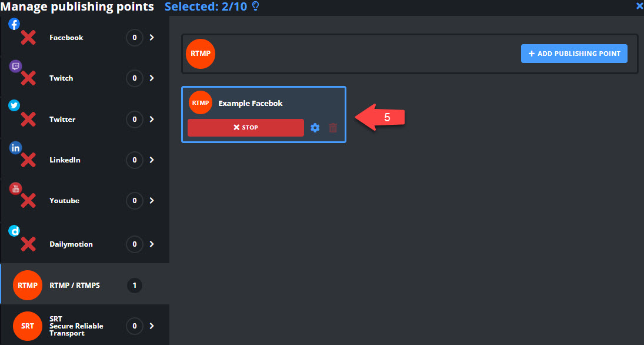Click the orange SRT icon

tap(28, 326)
